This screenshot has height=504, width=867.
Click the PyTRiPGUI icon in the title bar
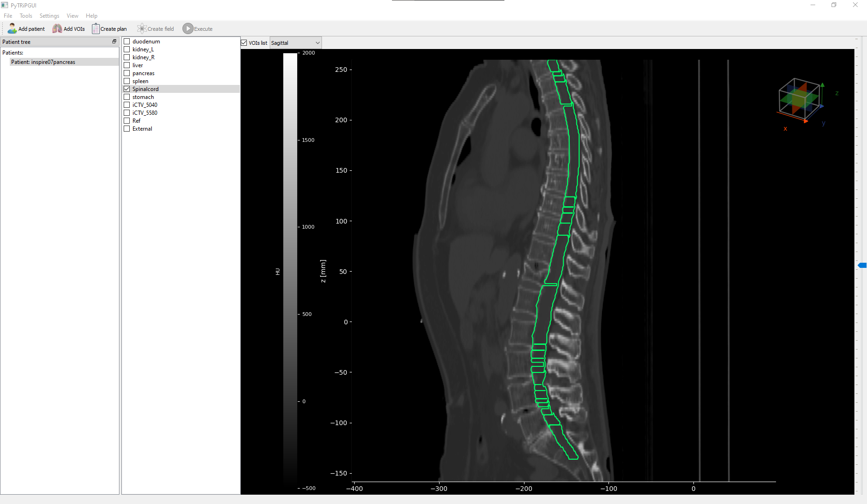tap(5, 5)
